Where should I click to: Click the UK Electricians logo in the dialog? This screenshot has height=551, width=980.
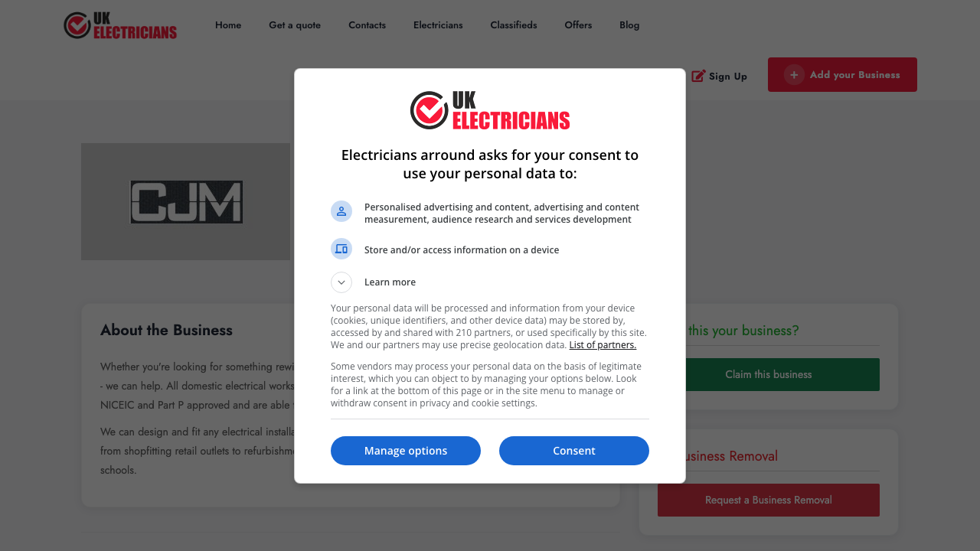click(x=490, y=112)
